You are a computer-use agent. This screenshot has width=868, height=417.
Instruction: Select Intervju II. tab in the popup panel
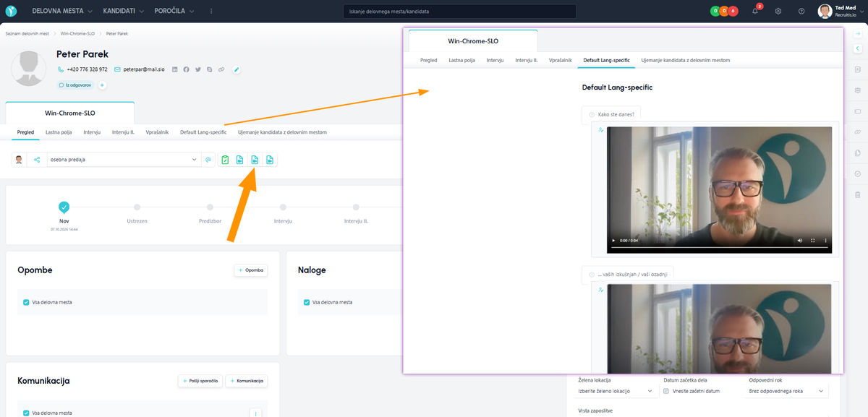pos(527,60)
